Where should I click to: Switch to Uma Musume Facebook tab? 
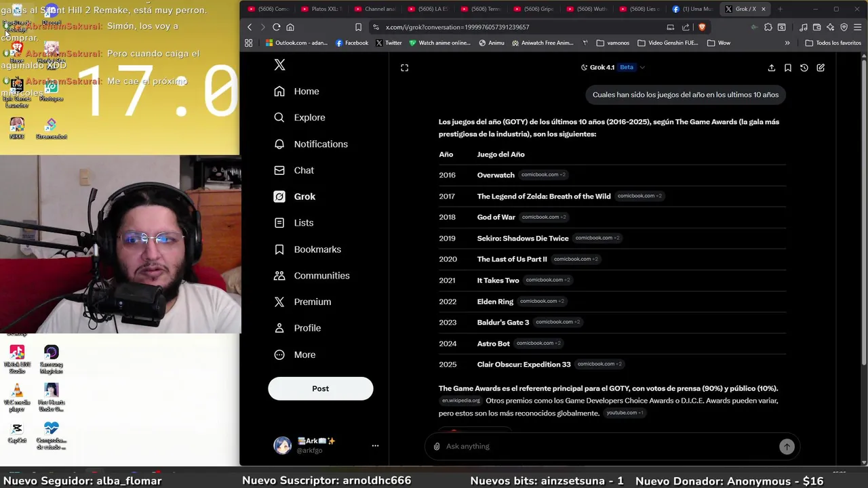[x=692, y=9]
